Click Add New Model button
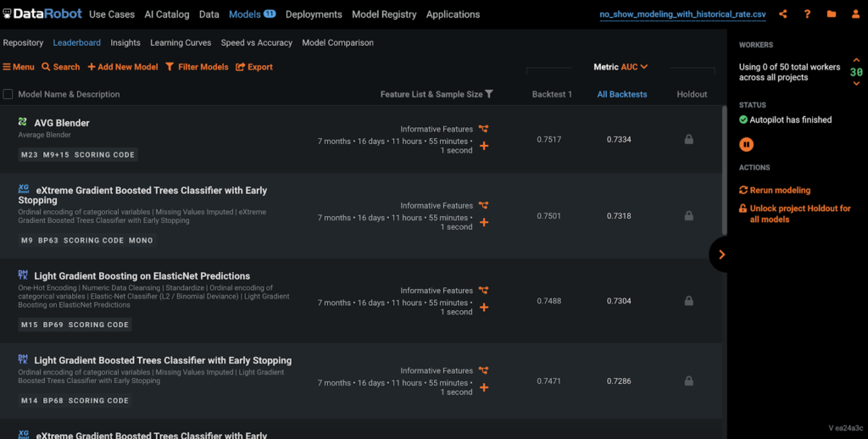The width and height of the screenshot is (868, 439). point(123,67)
